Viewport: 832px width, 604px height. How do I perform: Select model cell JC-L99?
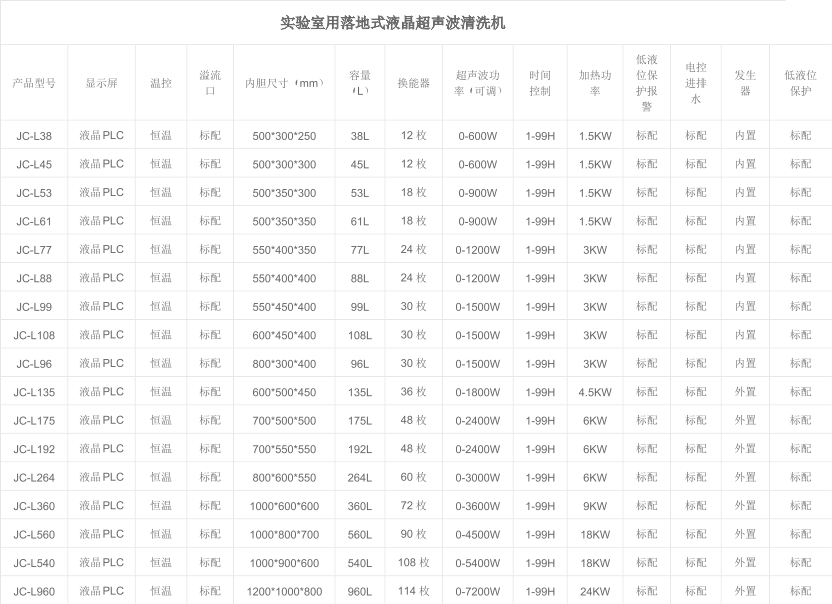coord(34,307)
